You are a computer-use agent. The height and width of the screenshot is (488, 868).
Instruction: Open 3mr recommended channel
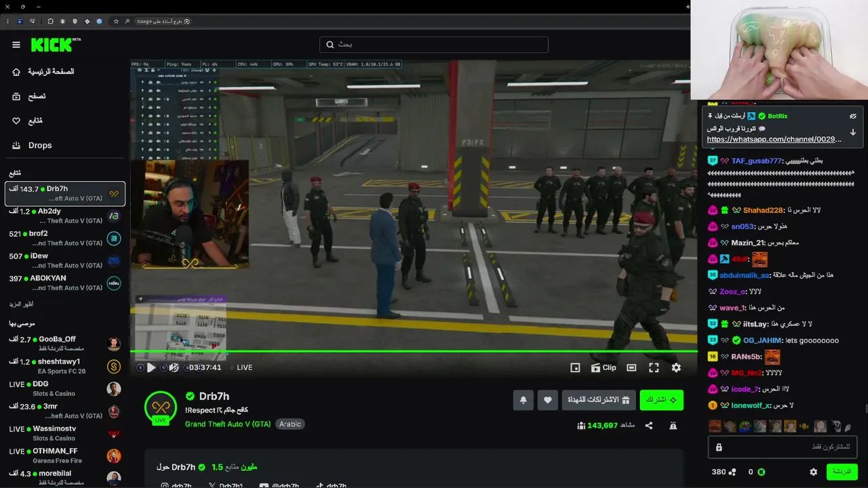tap(65, 411)
